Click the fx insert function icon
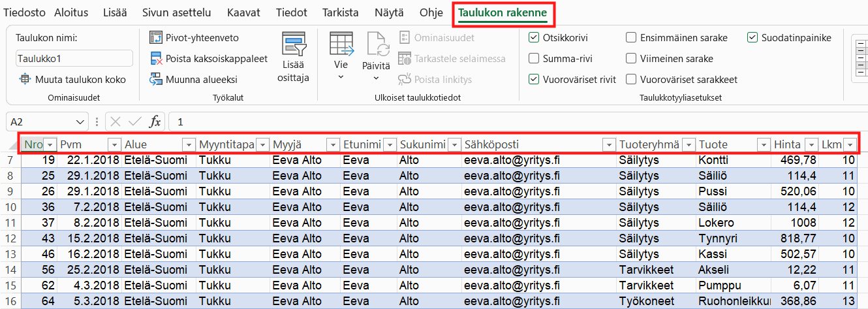This screenshot has height=309, width=868. coord(155,122)
